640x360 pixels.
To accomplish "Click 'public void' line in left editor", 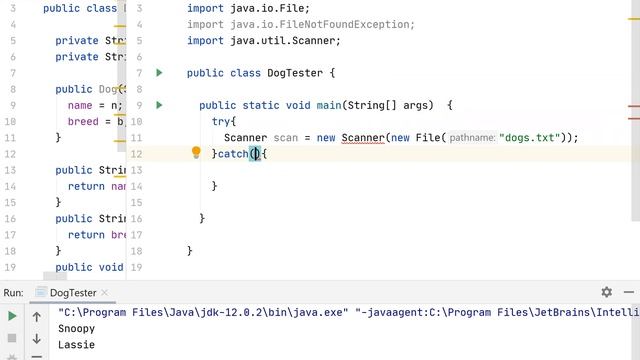I will pyautogui.click(x=89, y=267).
